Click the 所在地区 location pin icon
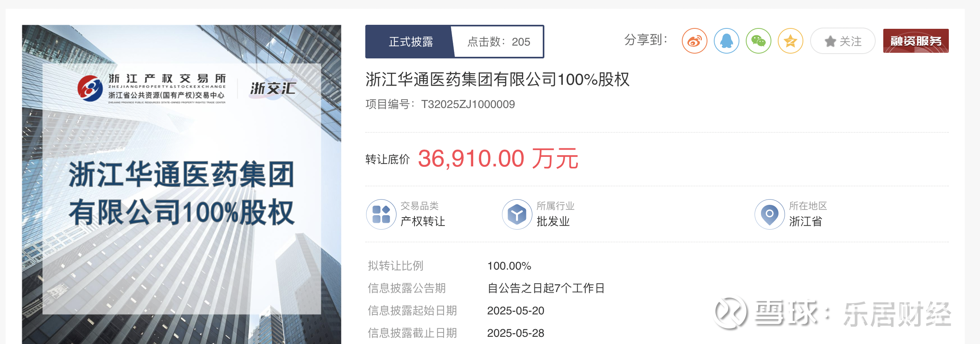 [x=770, y=214]
